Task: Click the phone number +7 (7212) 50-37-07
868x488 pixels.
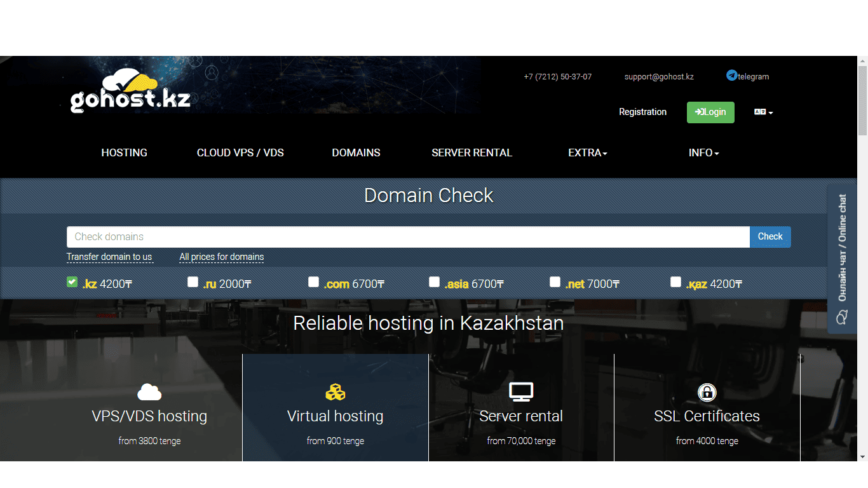Action: (557, 76)
